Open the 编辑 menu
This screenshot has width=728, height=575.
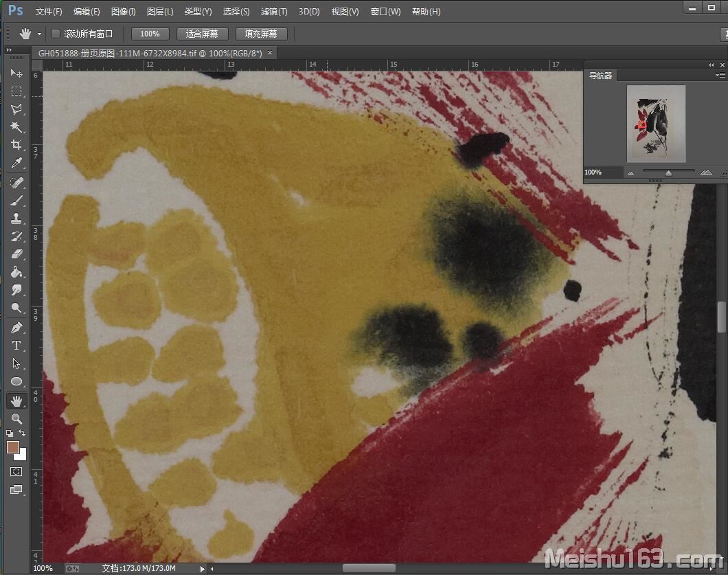87,12
